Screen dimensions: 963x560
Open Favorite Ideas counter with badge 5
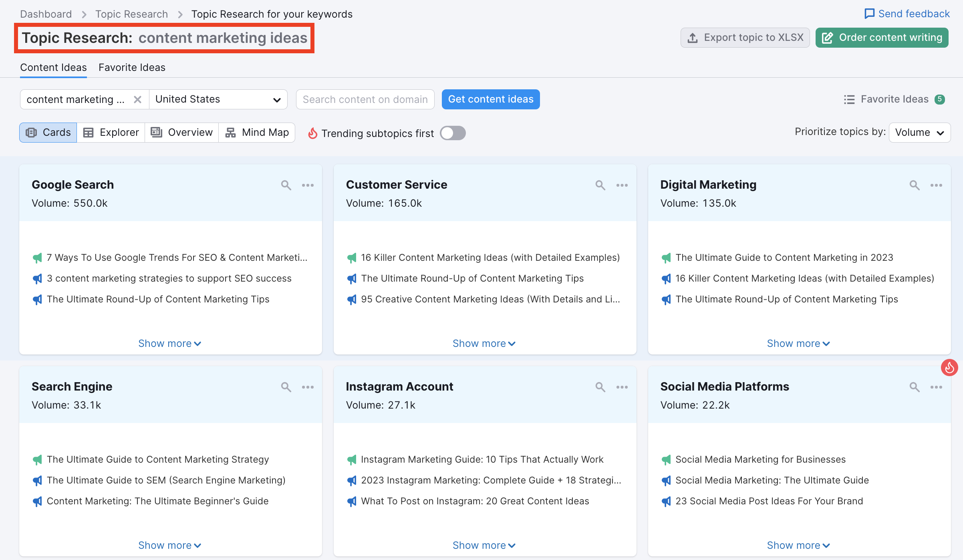tap(894, 99)
